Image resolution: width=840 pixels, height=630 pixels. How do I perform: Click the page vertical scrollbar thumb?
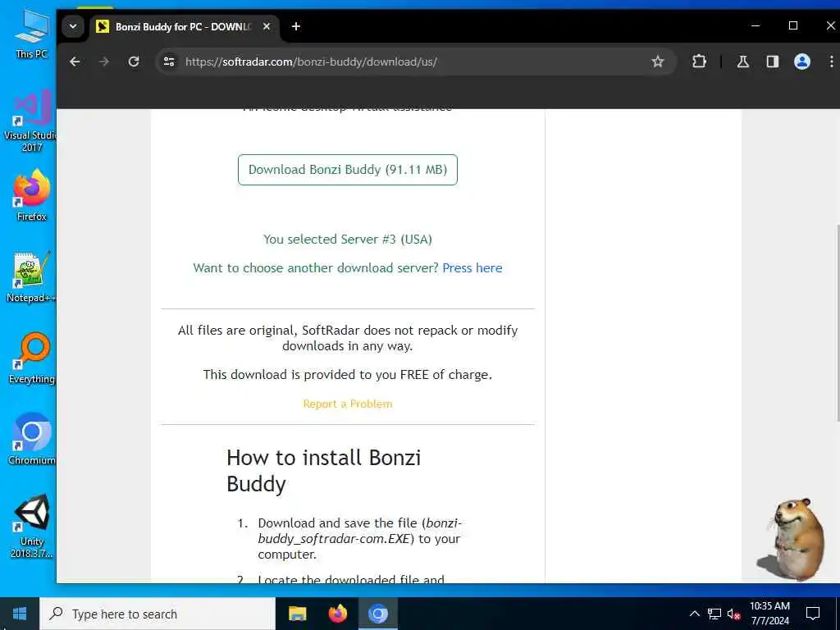click(837, 323)
